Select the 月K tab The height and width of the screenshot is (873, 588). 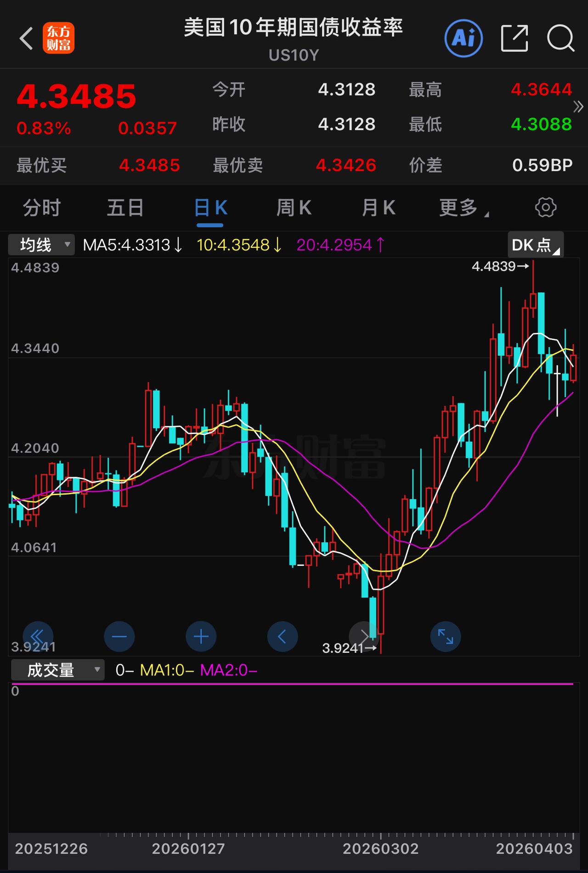[x=378, y=208]
